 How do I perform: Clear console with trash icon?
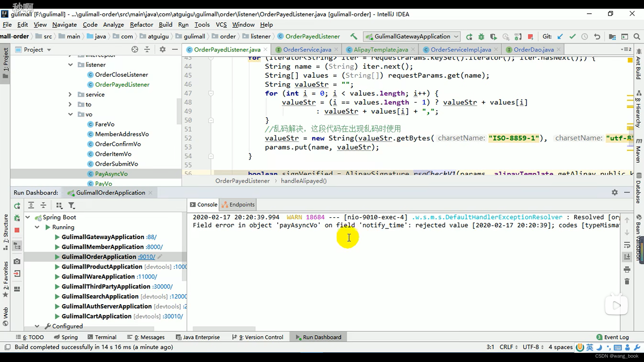click(x=627, y=282)
